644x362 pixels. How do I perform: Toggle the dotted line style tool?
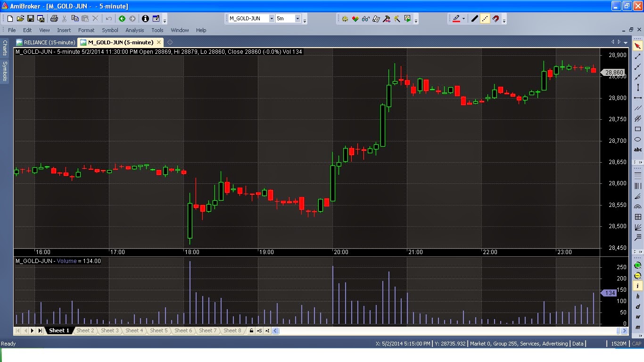pos(486,18)
